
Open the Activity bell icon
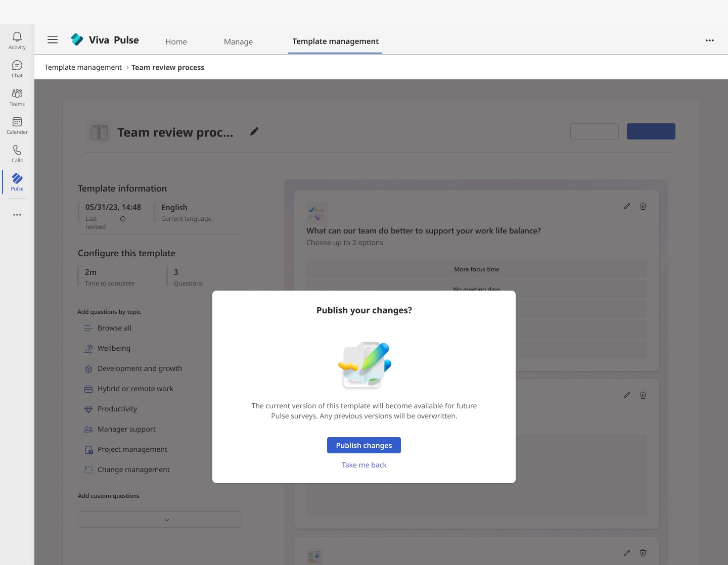17,40
